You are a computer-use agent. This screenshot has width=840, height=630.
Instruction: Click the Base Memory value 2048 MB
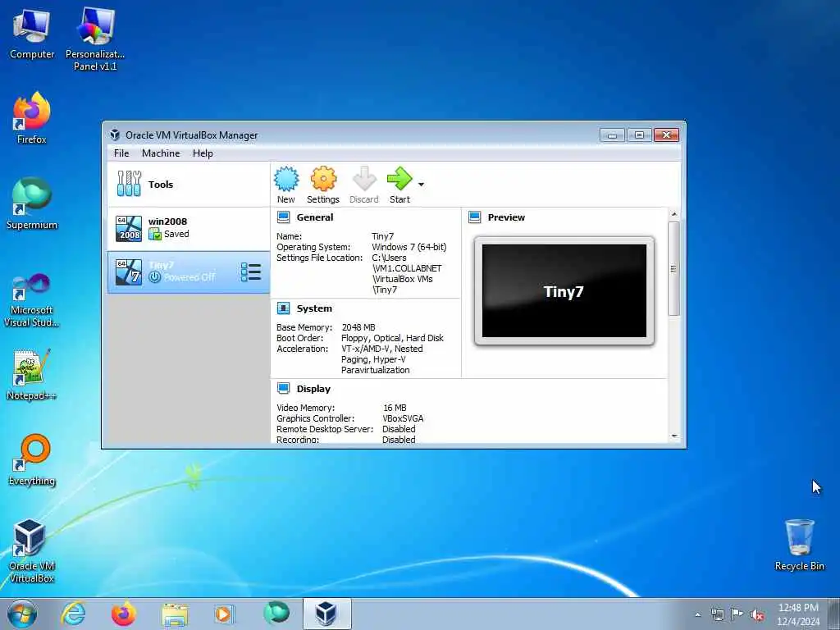[x=358, y=327]
